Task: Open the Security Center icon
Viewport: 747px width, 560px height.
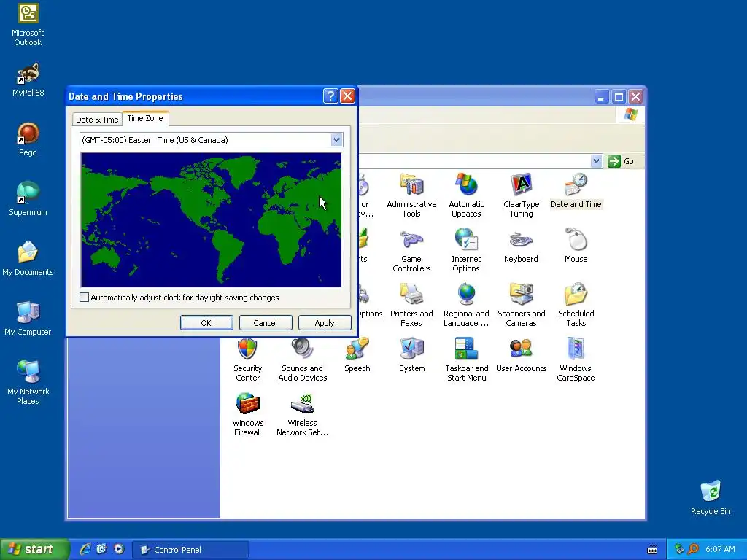Action: 248,359
